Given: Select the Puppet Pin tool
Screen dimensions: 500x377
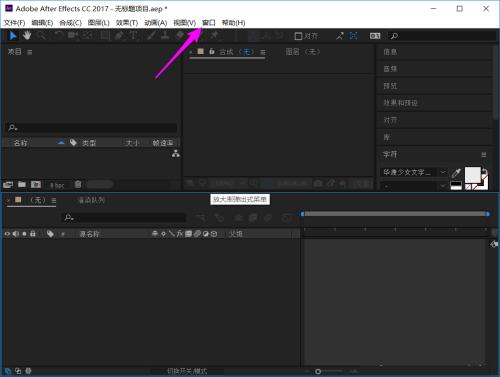Looking at the screenshot, I should pyautogui.click(x=214, y=35).
